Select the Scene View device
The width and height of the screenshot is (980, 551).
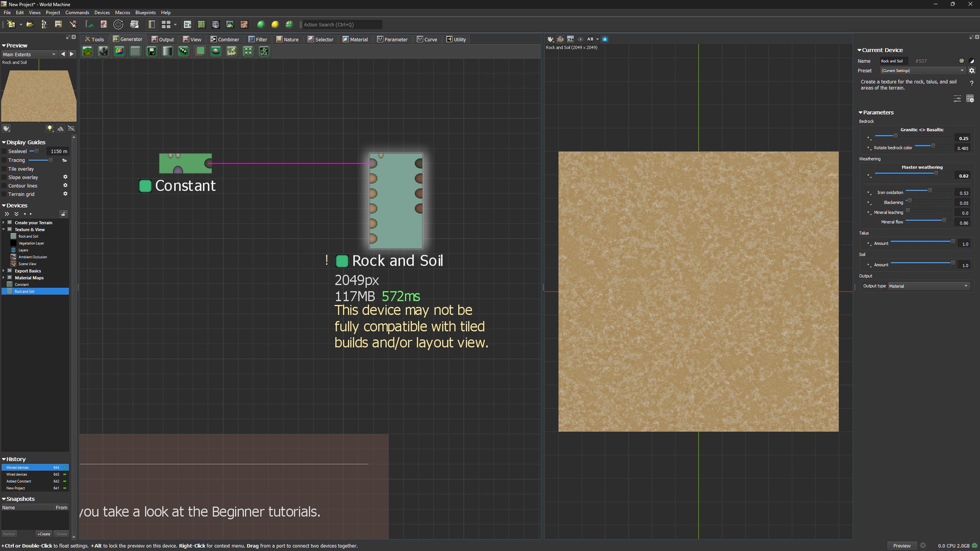(28, 264)
